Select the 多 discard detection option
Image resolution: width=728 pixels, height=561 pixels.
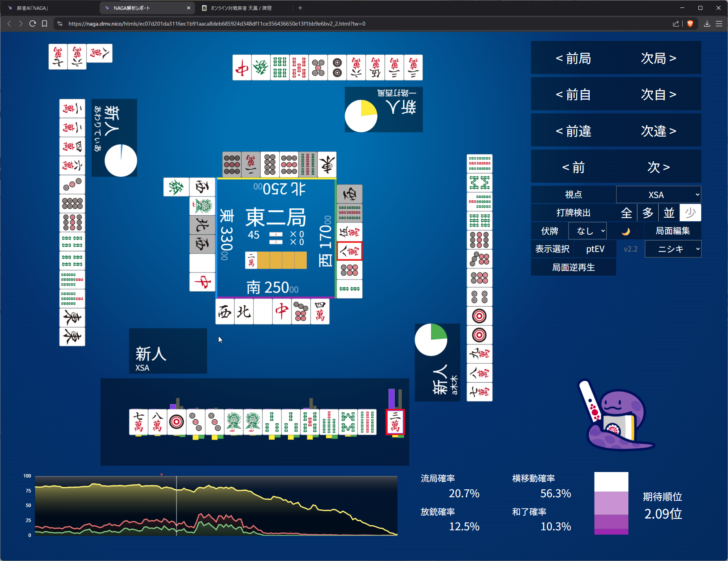pos(648,213)
